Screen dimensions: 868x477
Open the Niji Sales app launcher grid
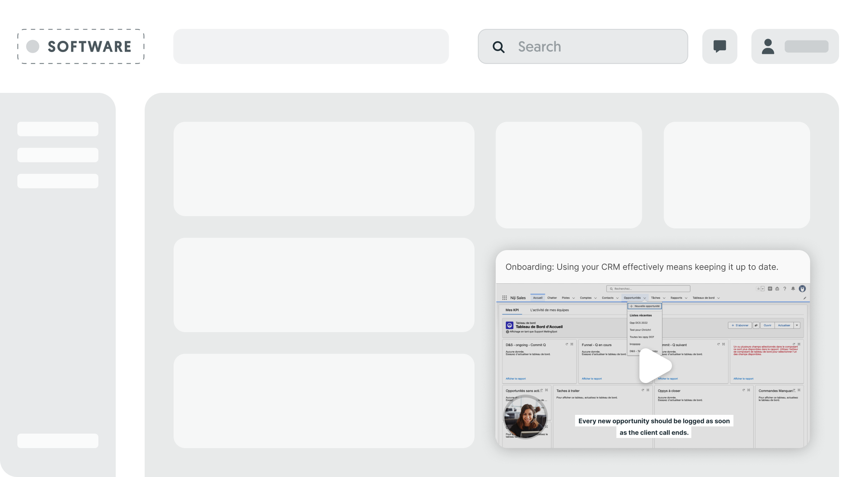tap(505, 298)
